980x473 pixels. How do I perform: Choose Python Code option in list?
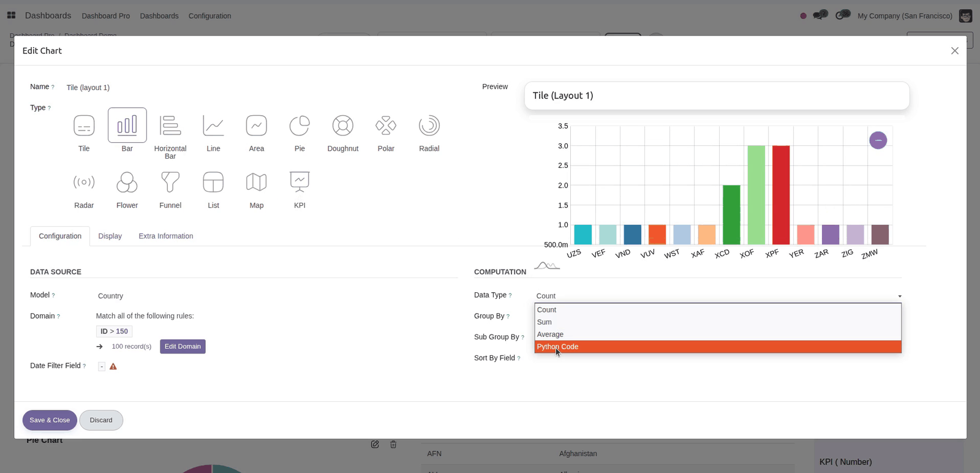[718, 347]
